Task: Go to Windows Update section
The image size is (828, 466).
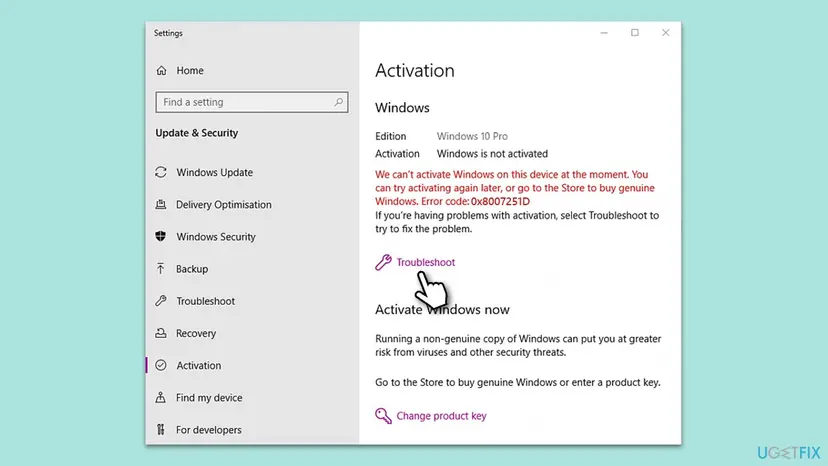Action: click(x=214, y=172)
